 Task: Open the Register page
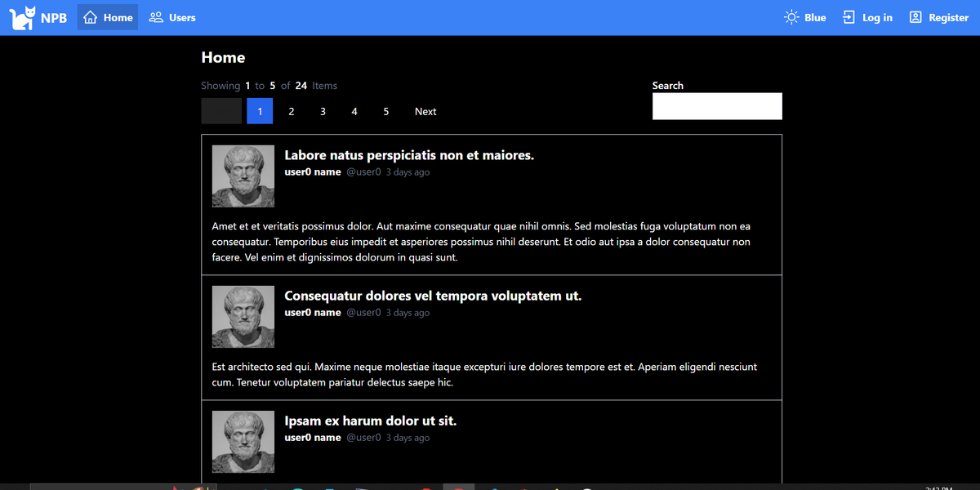point(938,17)
